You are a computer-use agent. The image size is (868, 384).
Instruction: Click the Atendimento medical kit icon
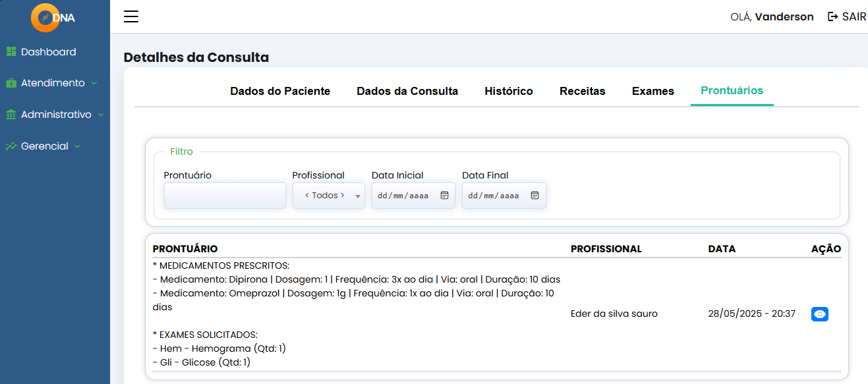coord(11,84)
